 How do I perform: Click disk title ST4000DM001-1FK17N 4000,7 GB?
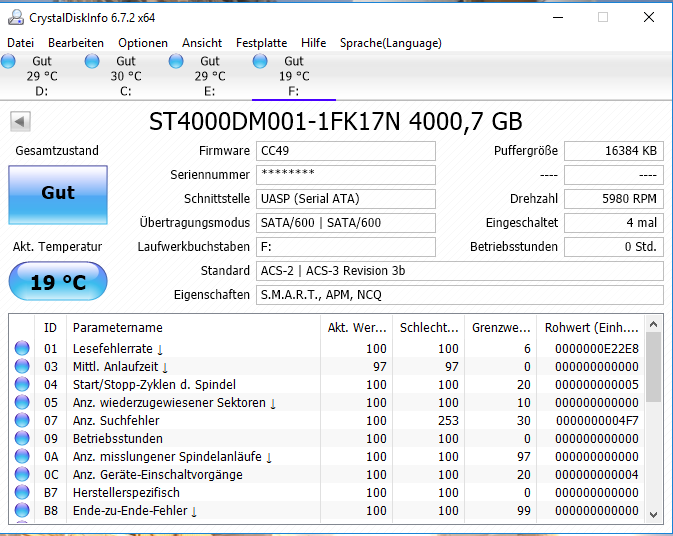[336, 121]
